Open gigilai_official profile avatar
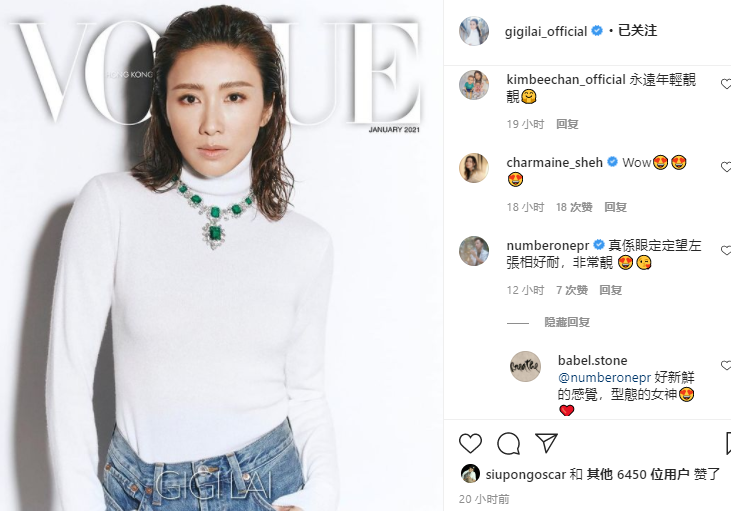Image resolution: width=731 pixels, height=511 pixels. (474, 31)
